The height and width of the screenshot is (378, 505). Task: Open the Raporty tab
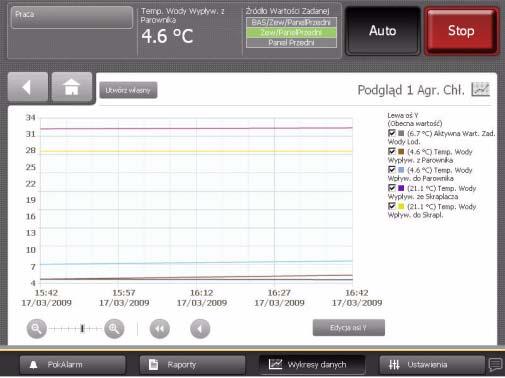click(192, 365)
